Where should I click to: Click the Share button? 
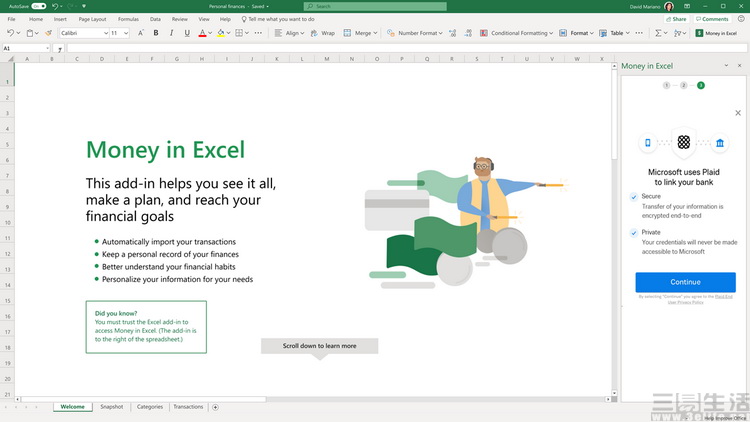click(x=676, y=19)
